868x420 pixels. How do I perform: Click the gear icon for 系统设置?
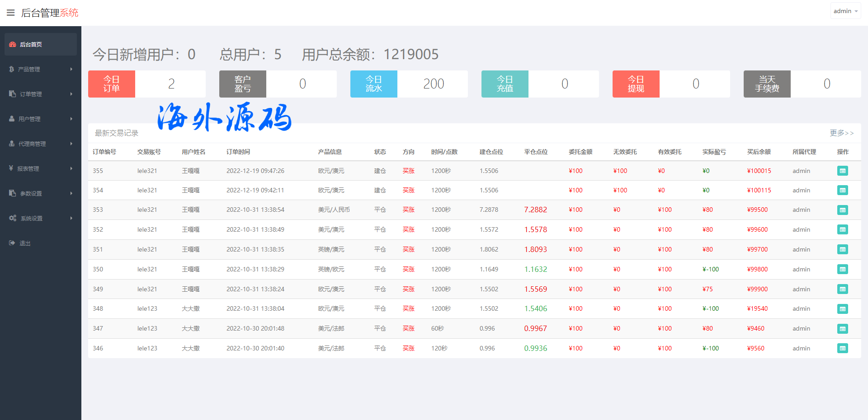pyautogui.click(x=13, y=218)
